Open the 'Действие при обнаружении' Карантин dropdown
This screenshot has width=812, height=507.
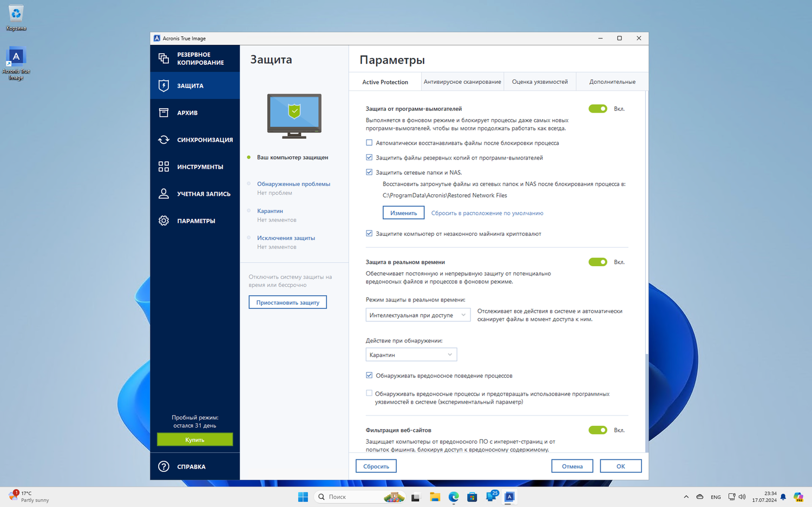point(411,354)
